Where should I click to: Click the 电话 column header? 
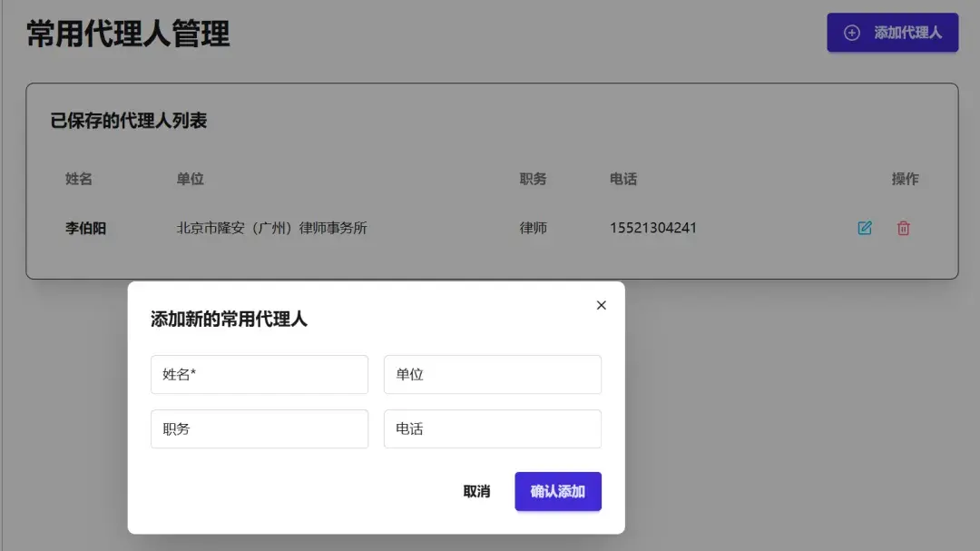point(623,179)
